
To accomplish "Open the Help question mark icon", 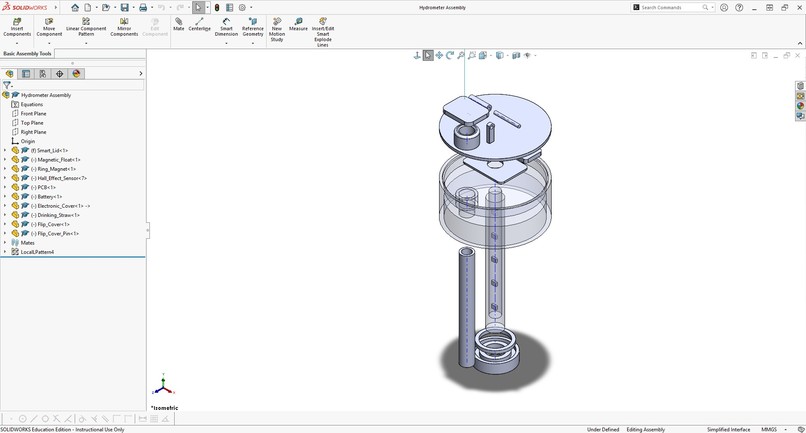I will click(x=739, y=8).
